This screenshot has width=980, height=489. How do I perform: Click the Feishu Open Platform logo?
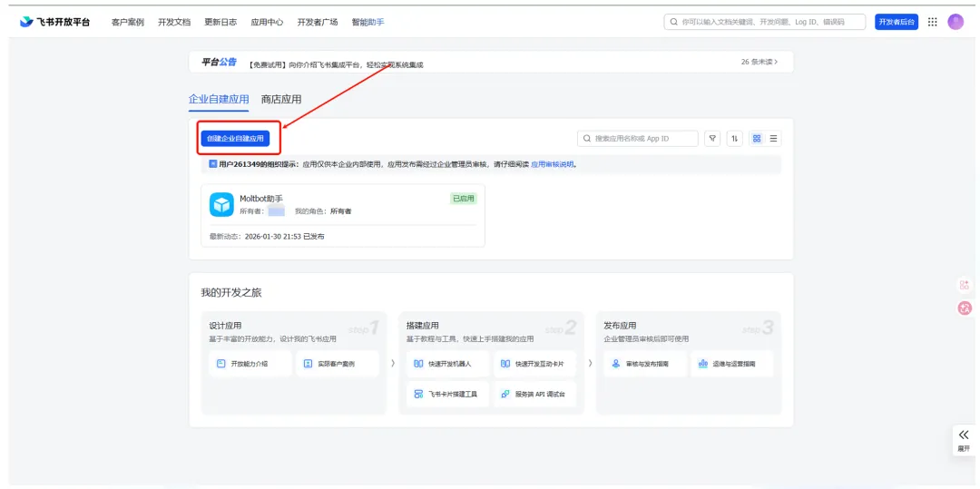pos(54,22)
